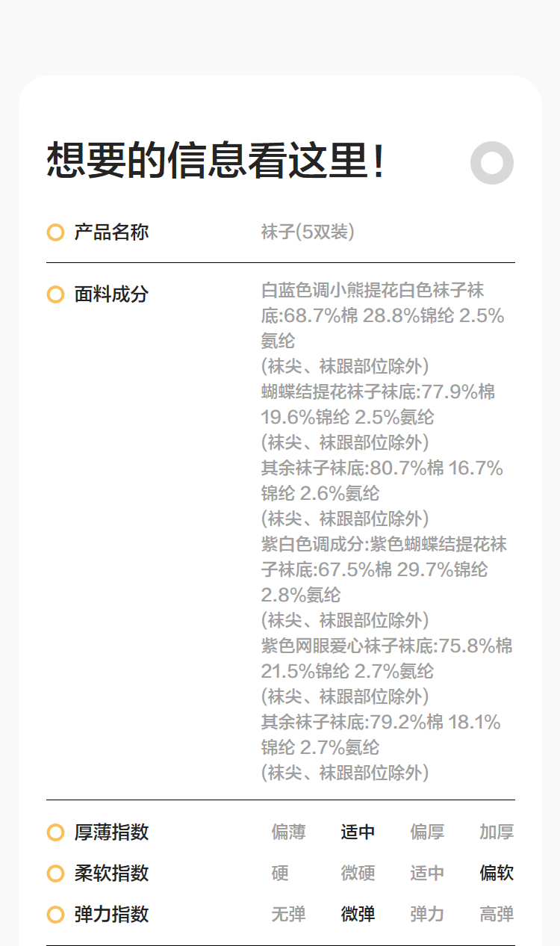560x946 pixels.
Task: Click the 面料成分 label
Action: (x=111, y=294)
